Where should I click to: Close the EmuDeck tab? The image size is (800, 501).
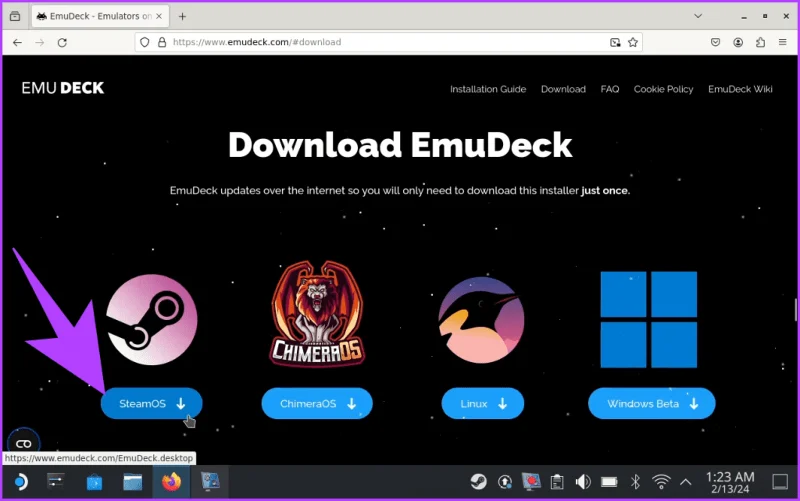coord(159,16)
